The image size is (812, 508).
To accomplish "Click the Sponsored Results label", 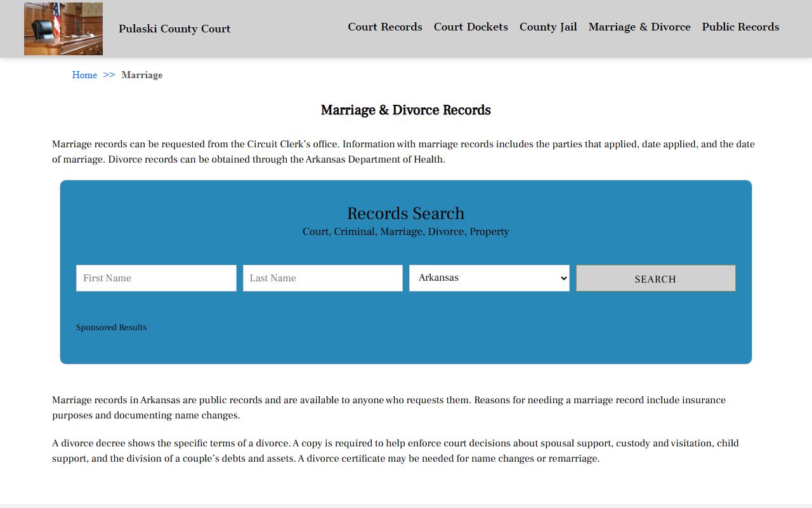I will [x=111, y=328].
